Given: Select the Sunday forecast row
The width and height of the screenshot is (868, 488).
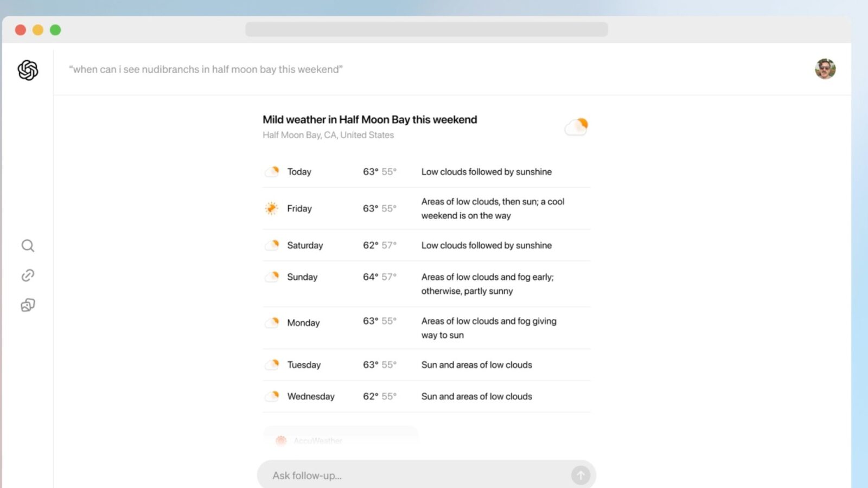Looking at the screenshot, I should 426,284.
